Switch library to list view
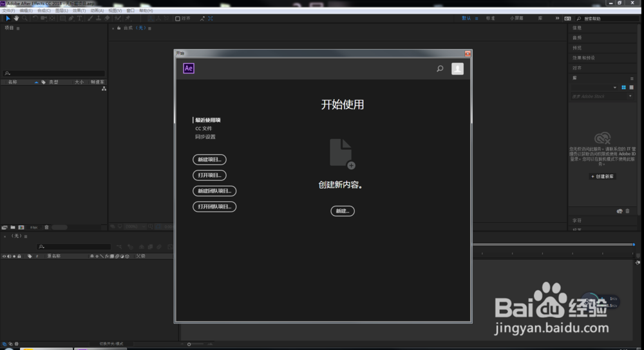 click(631, 87)
